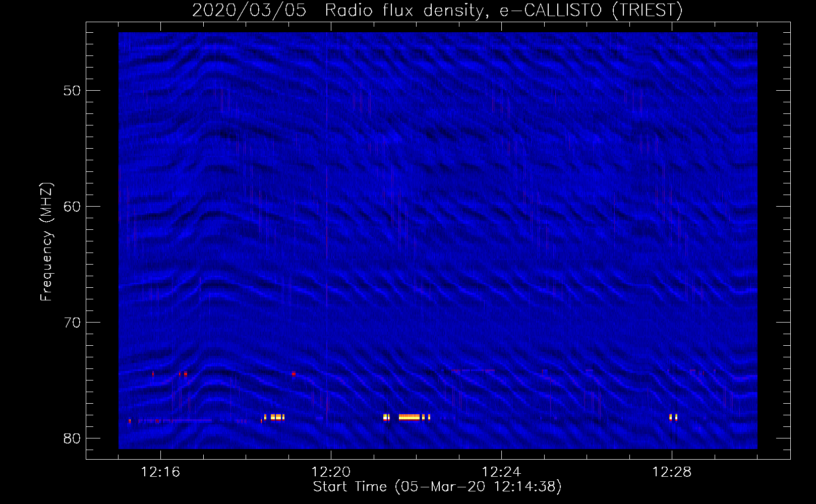Viewport: 816px width, 504px height.
Task: Click the "Frequency (MHZ)" y-axis label
Action: point(46,242)
